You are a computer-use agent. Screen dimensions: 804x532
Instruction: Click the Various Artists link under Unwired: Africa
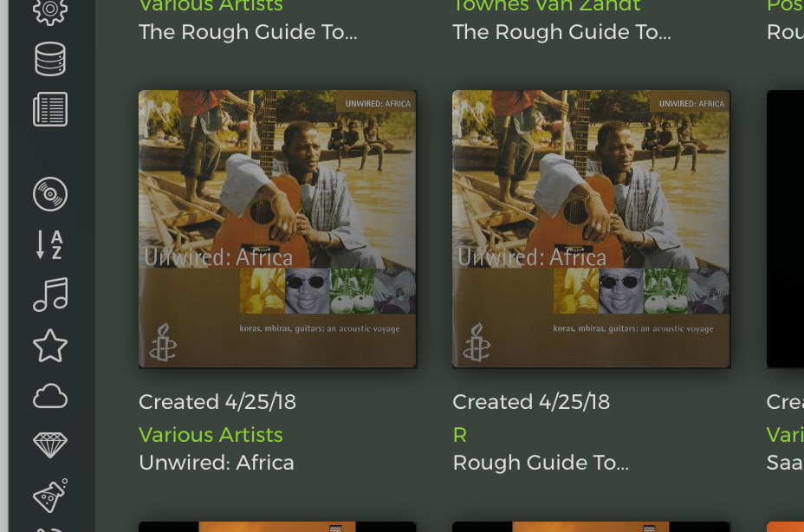point(211,435)
